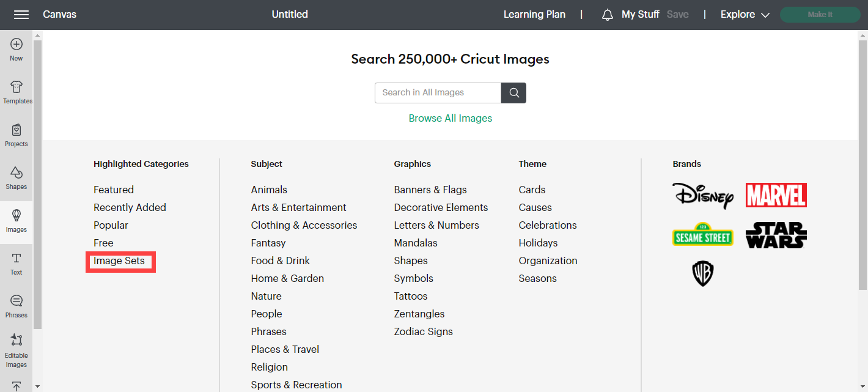Image resolution: width=868 pixels, height=392 pixels.
Task: Open My Stuff in top bar
Action: pyautogui.click(x=640, y=15)
